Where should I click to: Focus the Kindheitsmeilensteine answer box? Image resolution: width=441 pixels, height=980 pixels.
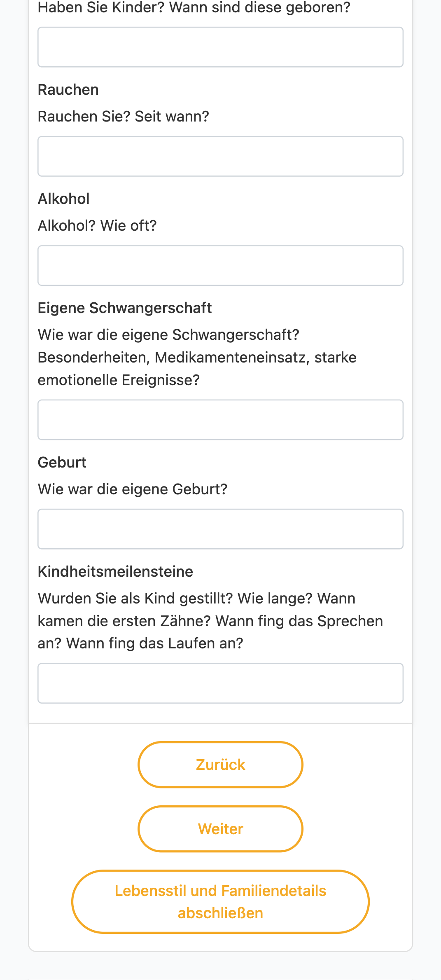coord(220,683)
